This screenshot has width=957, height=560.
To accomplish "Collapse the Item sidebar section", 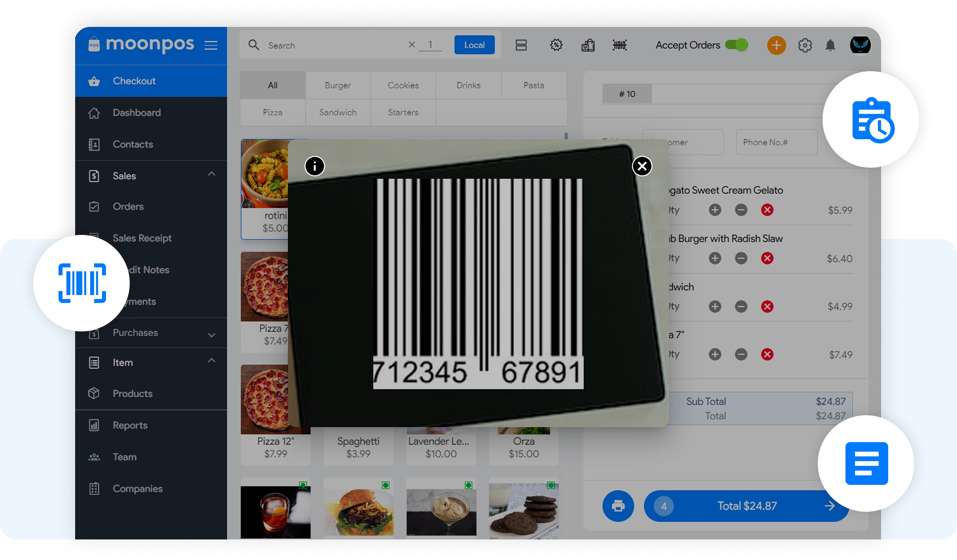I will coord(212,361).
